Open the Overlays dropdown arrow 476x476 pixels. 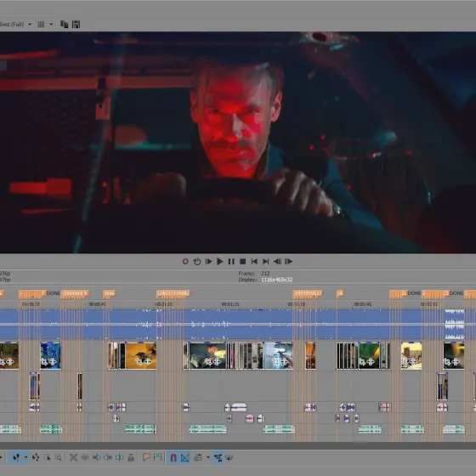coord(51,25)
